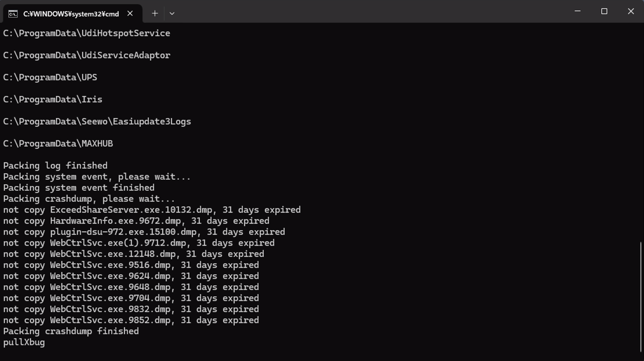Click the pullXbug output line
Image resolution: width=644 pixels, height=361 pixels.
click(24, 342)
